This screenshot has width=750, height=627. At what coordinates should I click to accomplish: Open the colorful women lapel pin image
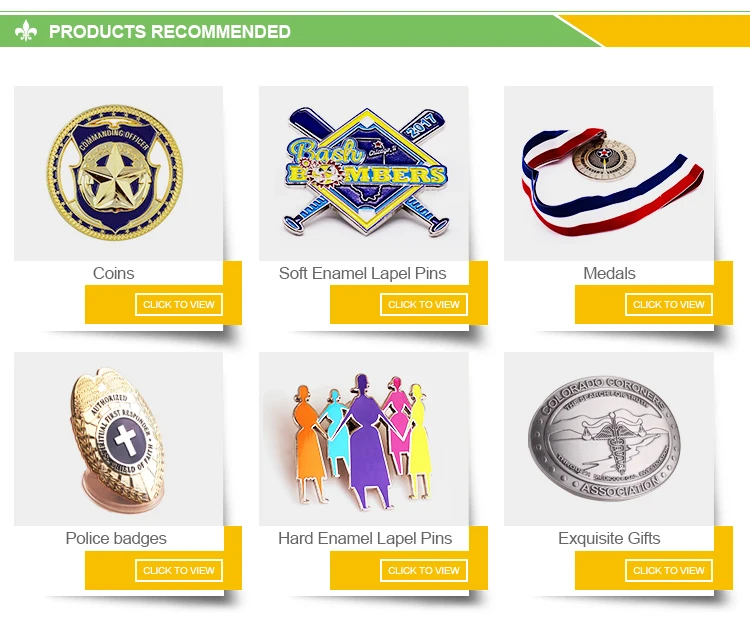[x=364, y=439]
